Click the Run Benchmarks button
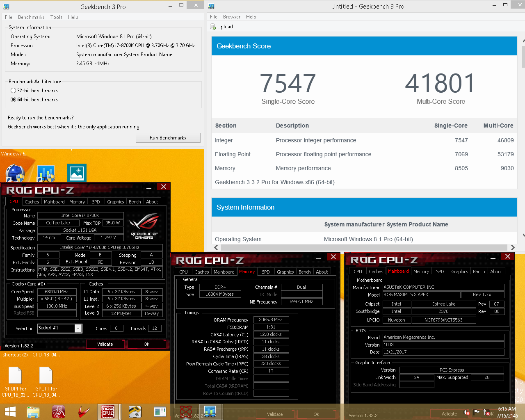The width and height of the screenshot is (525, 420). pyautogui.click(x=168, y=138)
